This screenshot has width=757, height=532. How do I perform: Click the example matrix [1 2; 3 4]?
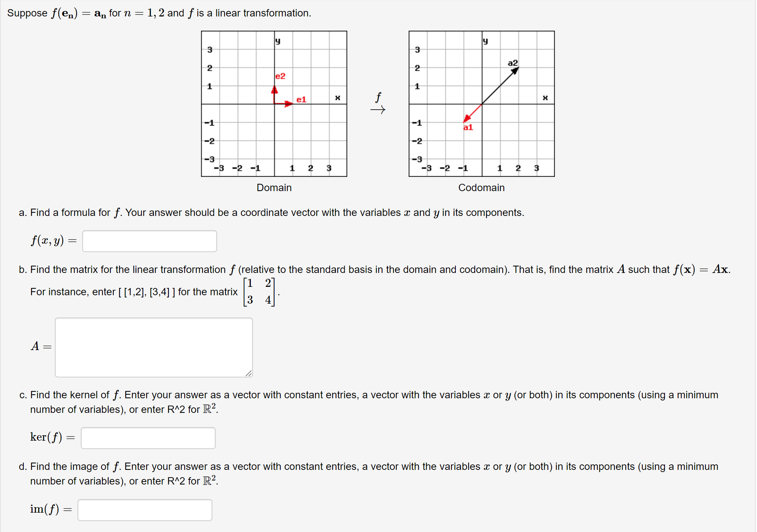pyautogui.click(x=259, y=292)
